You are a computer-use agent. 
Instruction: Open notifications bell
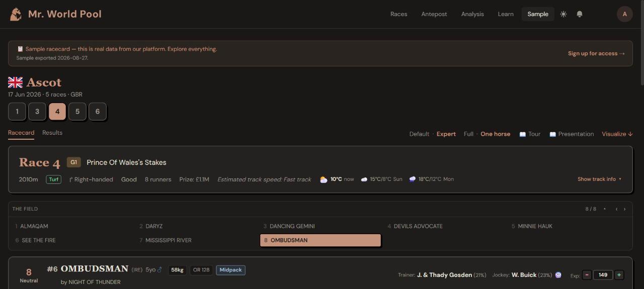[580, 14]
